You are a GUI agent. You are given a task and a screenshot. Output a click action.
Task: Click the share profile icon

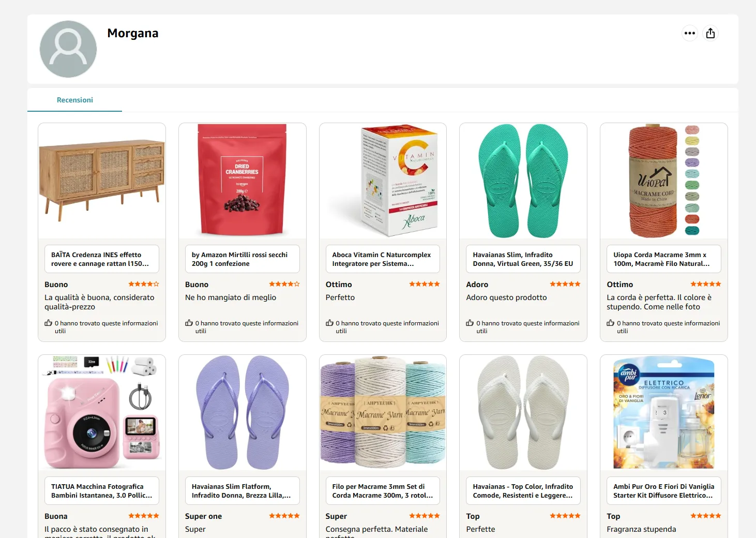(x=710, y=33)
